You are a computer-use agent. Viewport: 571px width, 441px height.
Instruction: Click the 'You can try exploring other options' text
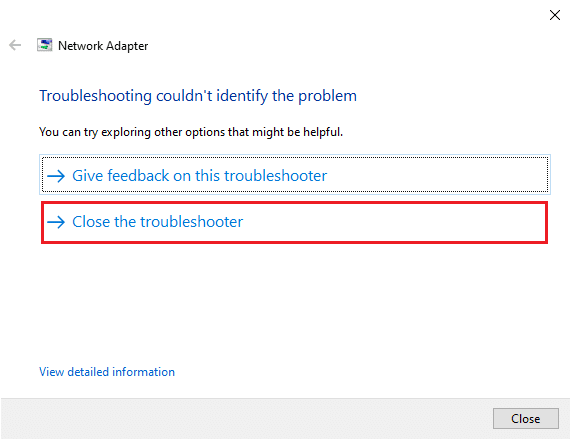tap(191, 132)
